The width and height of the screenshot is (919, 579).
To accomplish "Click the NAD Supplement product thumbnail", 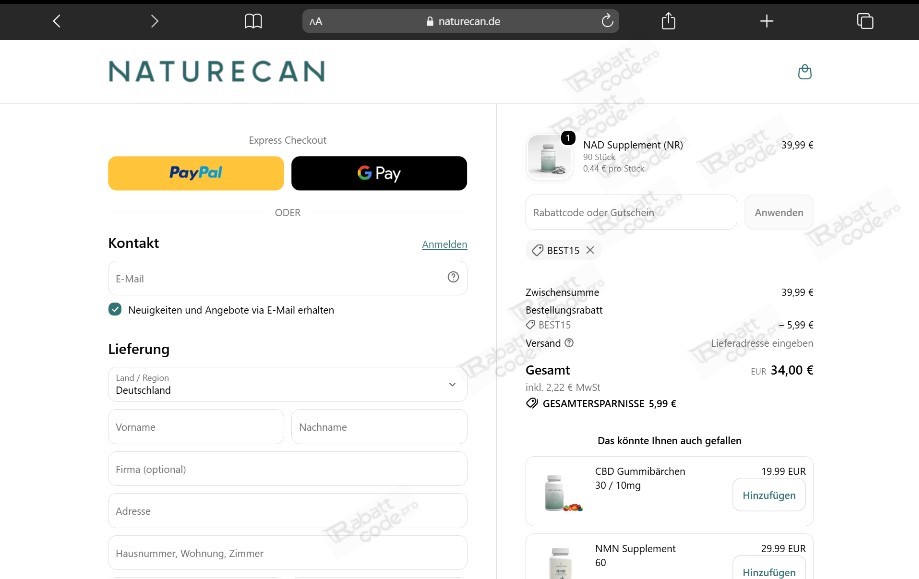I will 549,156.
